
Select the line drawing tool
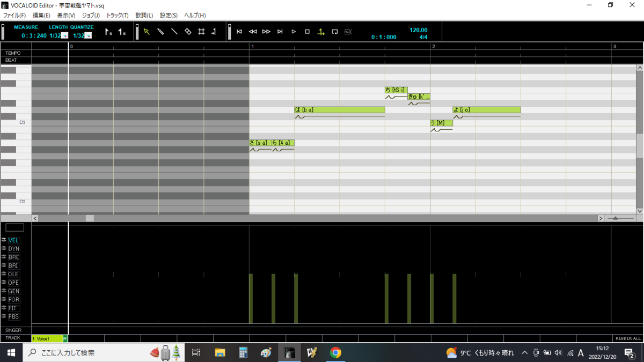174,32
